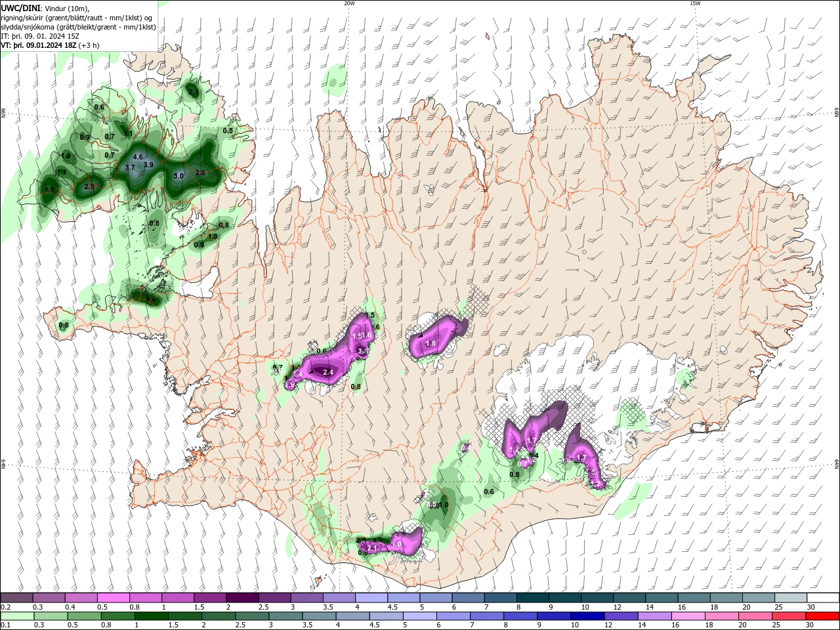
Task: Select the 0.5–0.8 medium green swatch in lower scale
Action: point(83,616)
